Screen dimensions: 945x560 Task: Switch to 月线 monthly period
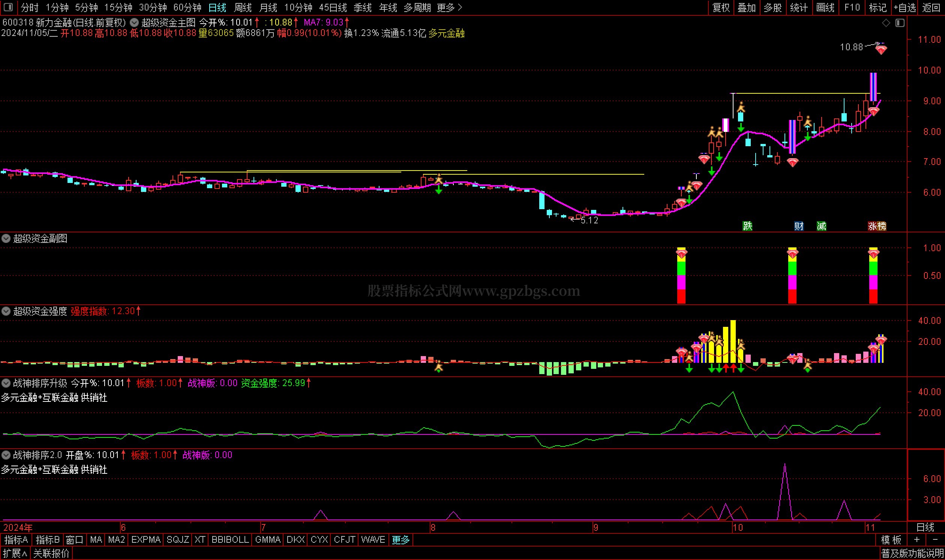(x=268, y=7)
